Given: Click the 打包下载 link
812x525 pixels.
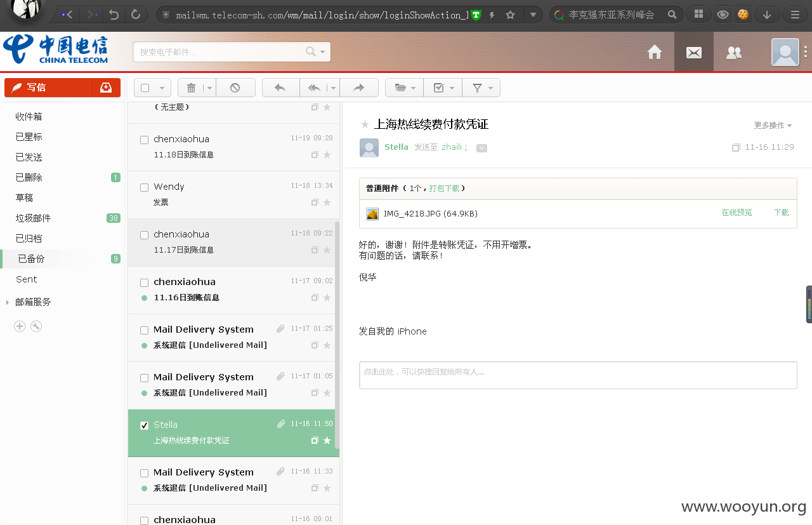Looking at the screenshot, I should click(x=445, y=189).
